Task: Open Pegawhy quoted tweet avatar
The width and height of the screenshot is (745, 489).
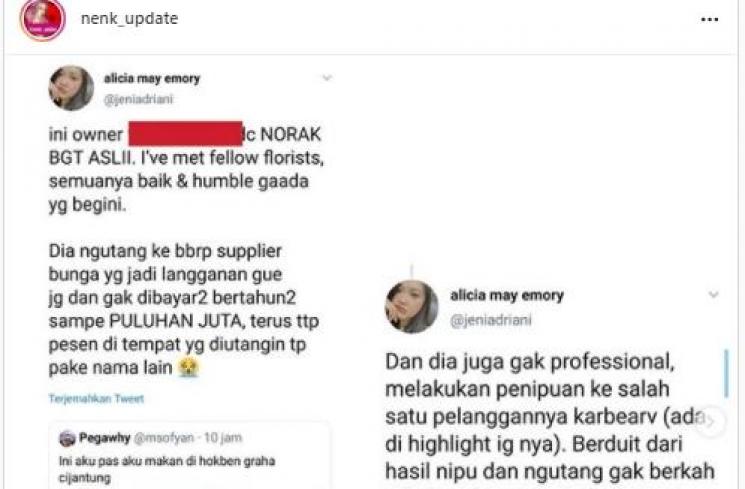Action: pyautogui.click(x=67, y=438)
